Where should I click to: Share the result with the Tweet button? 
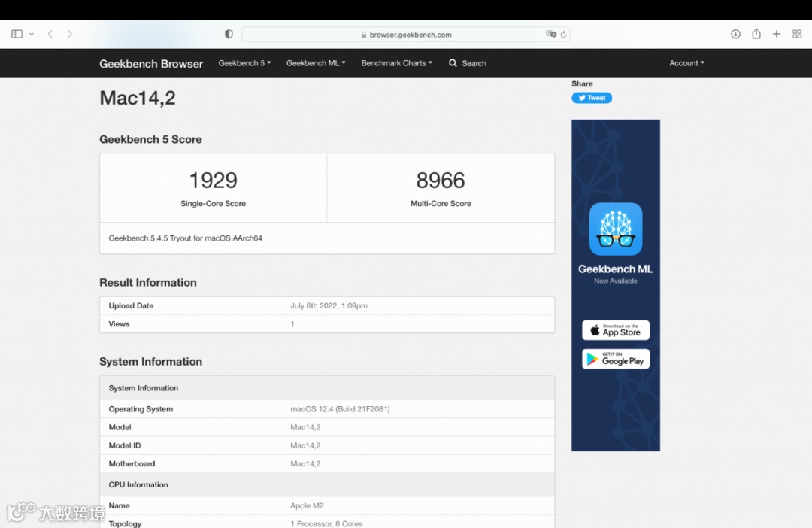click(x=592, y=98)
